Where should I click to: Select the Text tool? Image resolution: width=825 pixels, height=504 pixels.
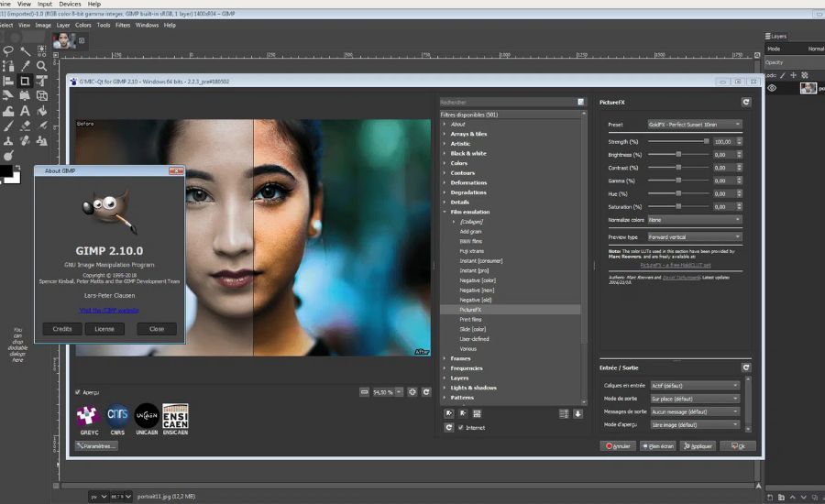click(x=25, y=111)
